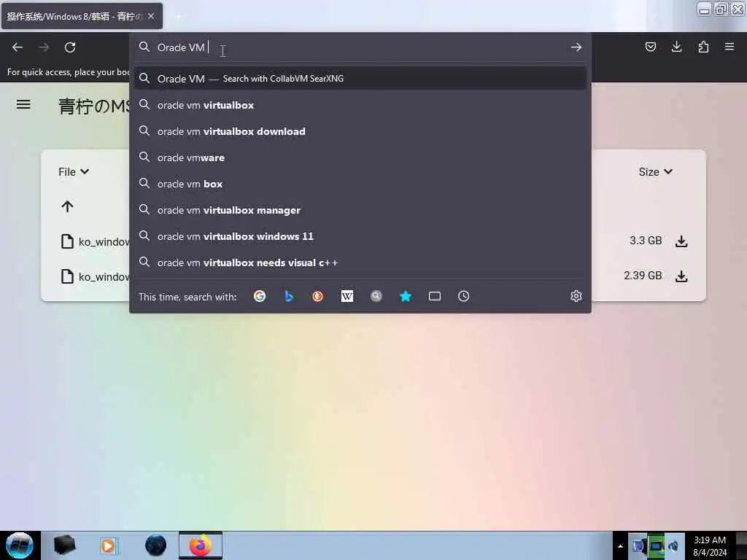The height and width of the screenshot is (560, 747).
Task: Open Firefox in the taskbar
Action: (x=201, y=545)
